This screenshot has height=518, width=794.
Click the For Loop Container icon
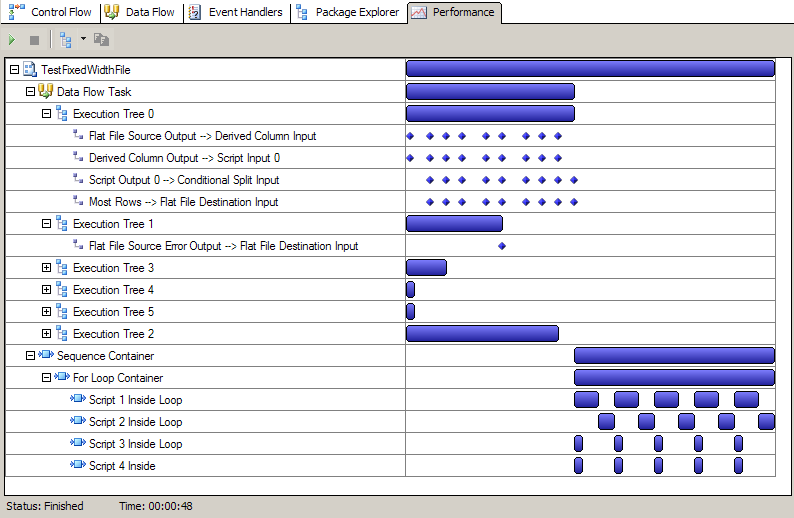[x=62, y=378]
